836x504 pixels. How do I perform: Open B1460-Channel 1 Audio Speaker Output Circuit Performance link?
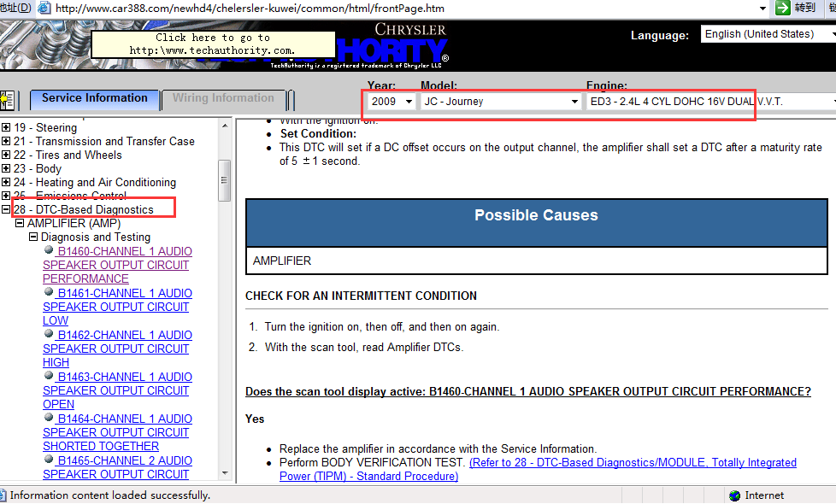(117, 265)
